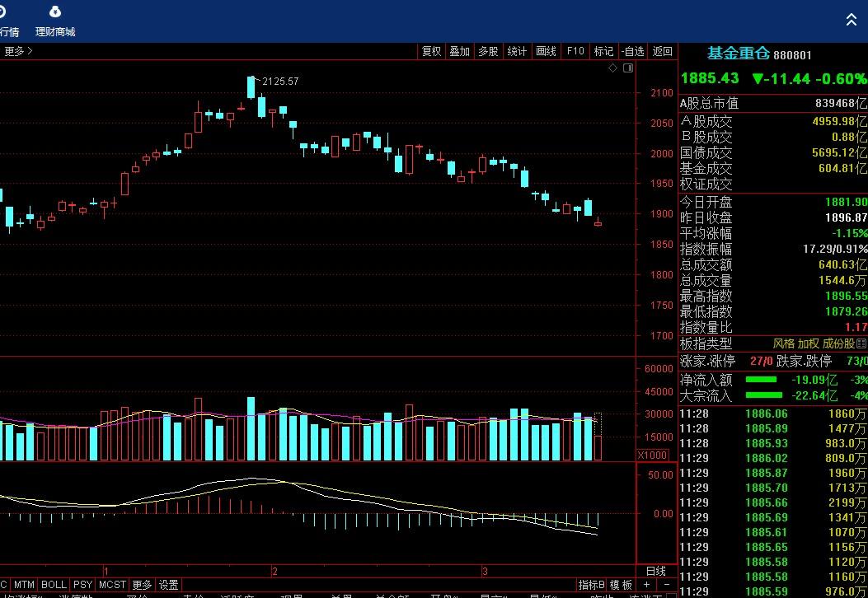The image size is (868, 598).
Task: Click the X1000 volume scale label
Action: click(652, 456)
